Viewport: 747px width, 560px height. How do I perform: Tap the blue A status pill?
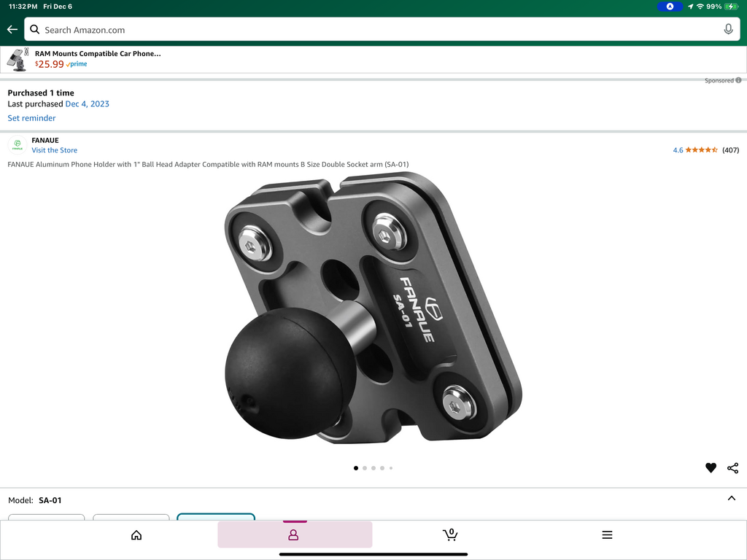click(670, 7)
